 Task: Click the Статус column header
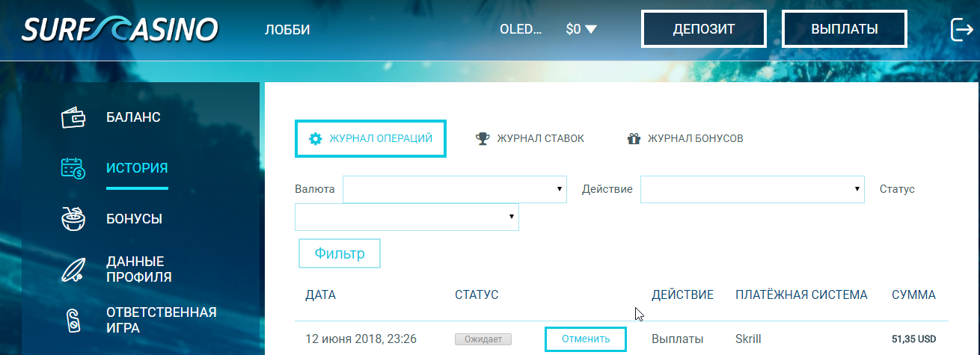(477, 295)
